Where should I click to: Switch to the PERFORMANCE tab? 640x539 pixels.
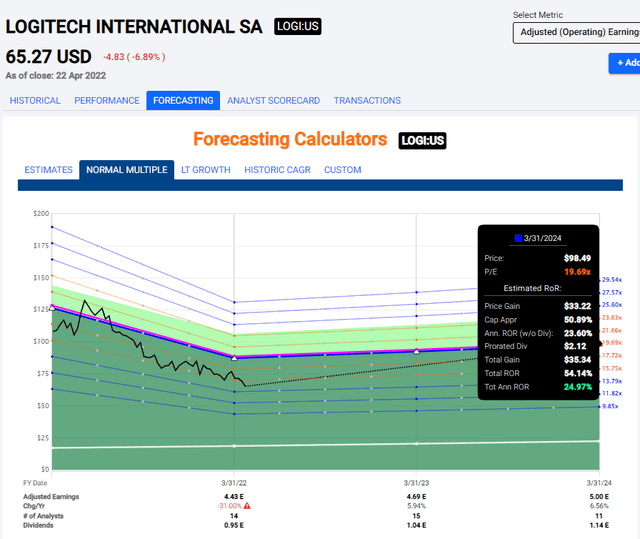click(107, 100)
